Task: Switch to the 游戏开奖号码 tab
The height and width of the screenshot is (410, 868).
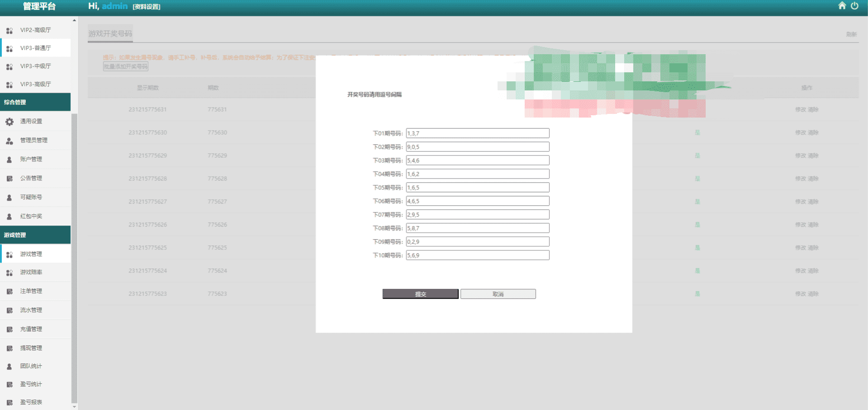Action: tap(110, 33)
